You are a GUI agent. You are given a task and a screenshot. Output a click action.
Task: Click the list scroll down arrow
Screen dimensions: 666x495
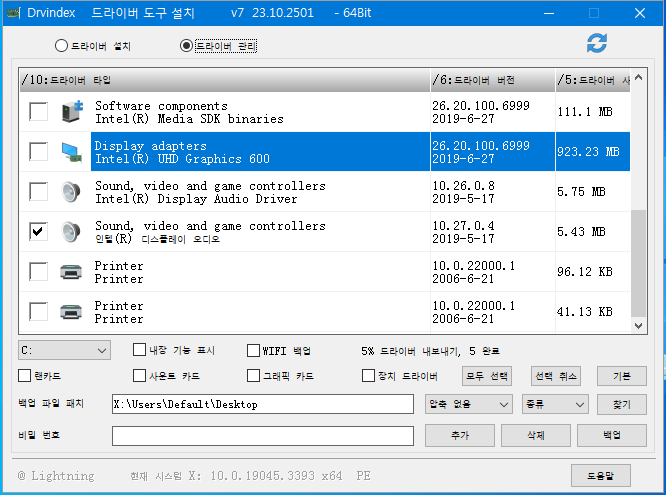coord(638,325)
